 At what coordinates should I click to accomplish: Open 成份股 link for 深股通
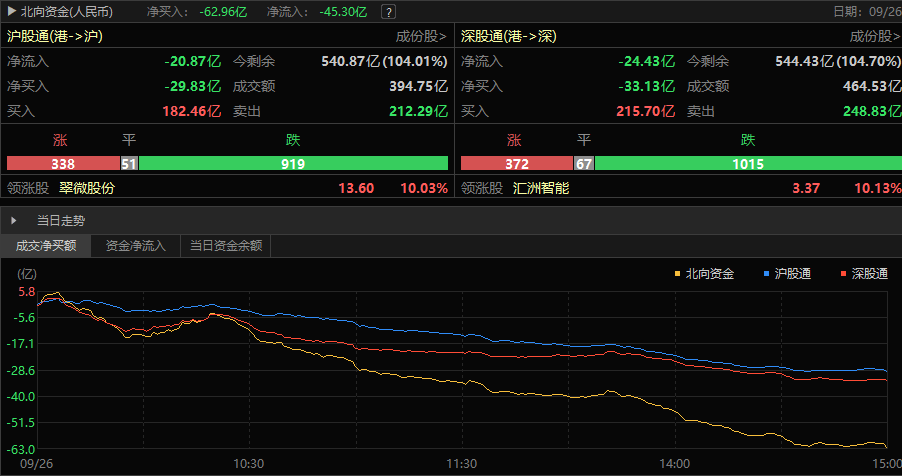point(875,36)
